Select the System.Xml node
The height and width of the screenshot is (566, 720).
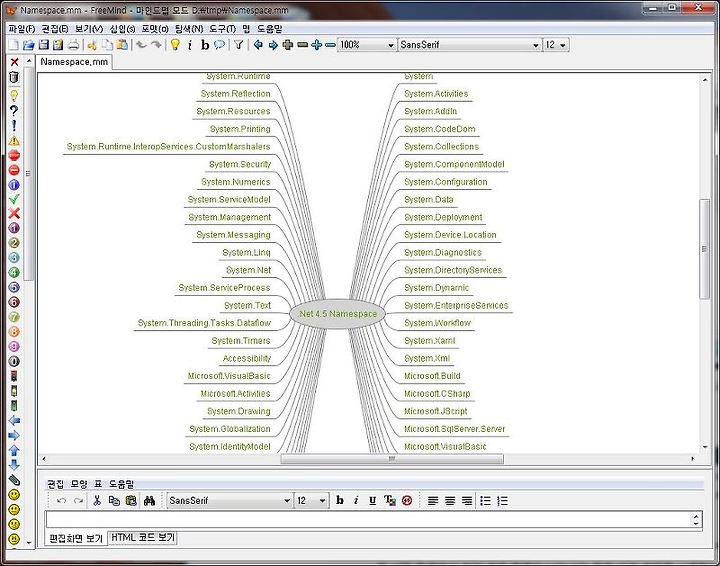click(427, 358)
